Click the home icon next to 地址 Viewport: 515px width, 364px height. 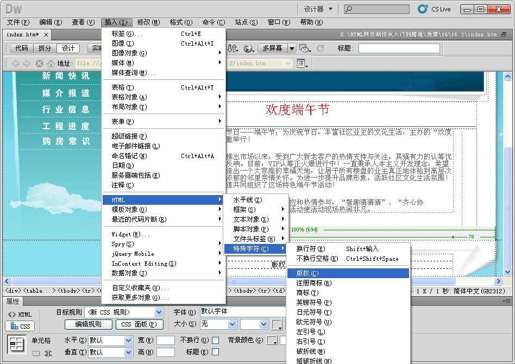pyautogui.click(x=51, y=63)
